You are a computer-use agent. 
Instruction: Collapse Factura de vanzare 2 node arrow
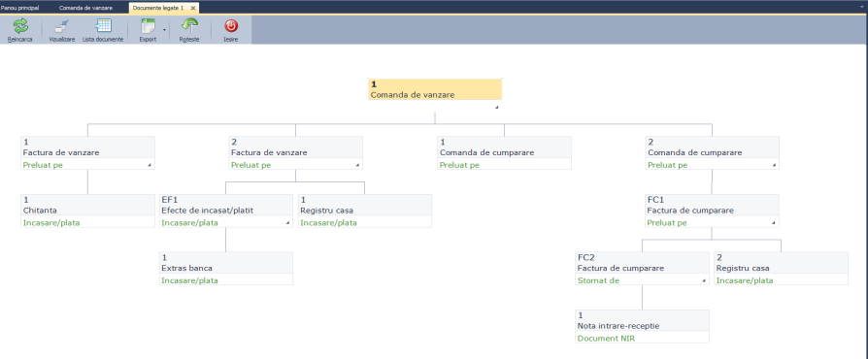coord(357,165)
